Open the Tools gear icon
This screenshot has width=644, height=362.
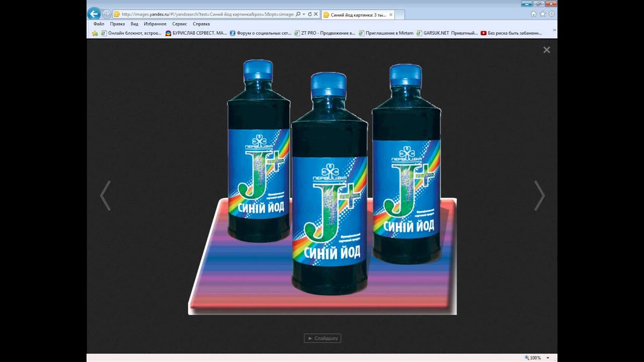551,14
